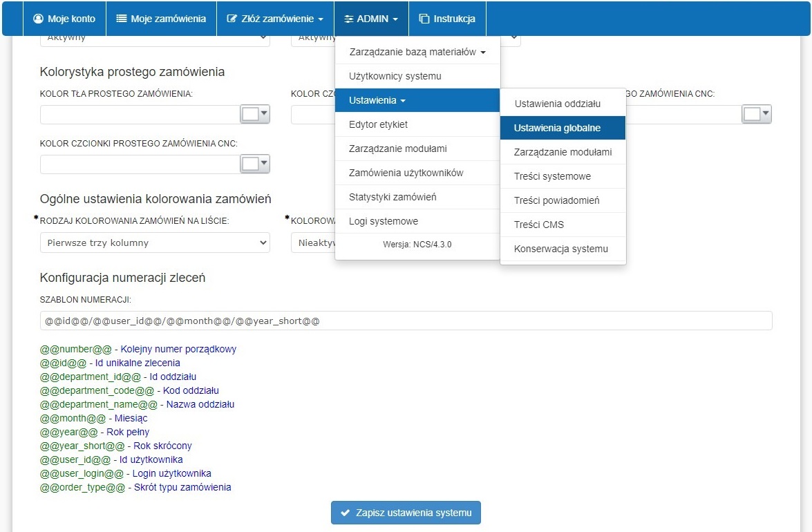Expand the Rodzaj kolorowania zamówień dropdown
The image size is (812, 532).
(155, 243)
